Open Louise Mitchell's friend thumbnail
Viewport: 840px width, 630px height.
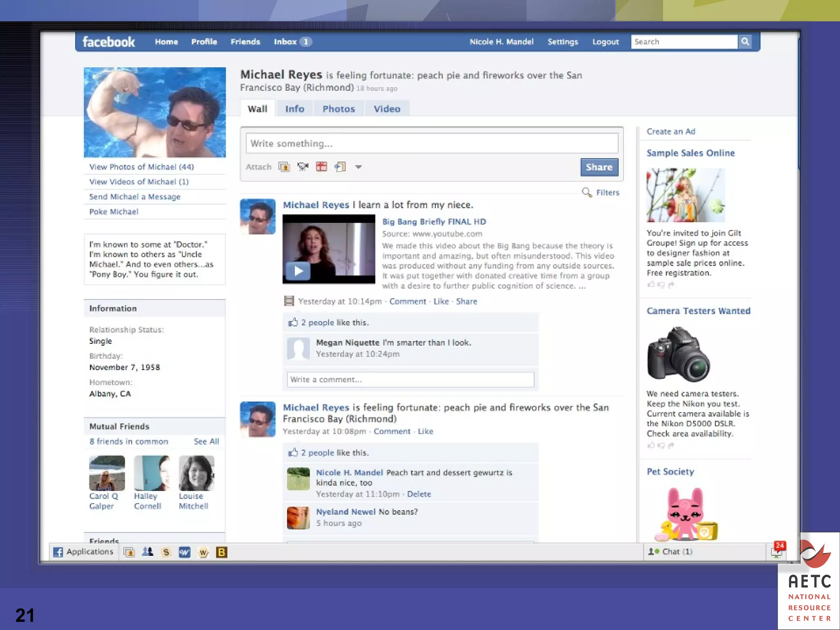pos(196,473)
